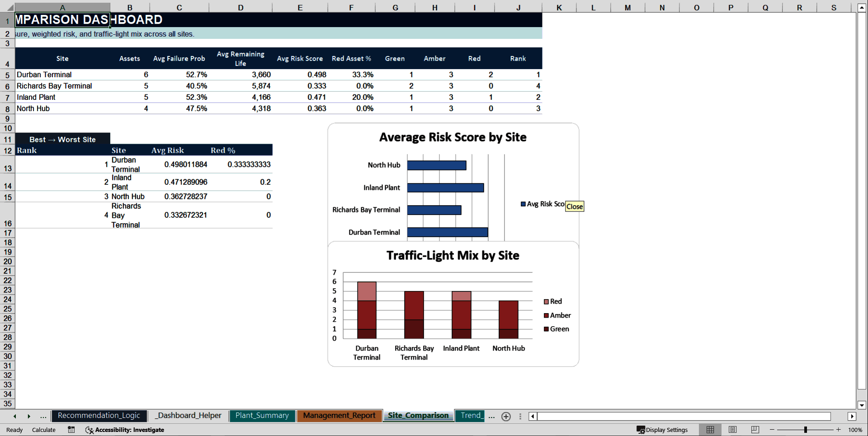This screenshot has width=868, height=436.
Task: Click the left tab-scrolling arrow
Action: (15, 417)
